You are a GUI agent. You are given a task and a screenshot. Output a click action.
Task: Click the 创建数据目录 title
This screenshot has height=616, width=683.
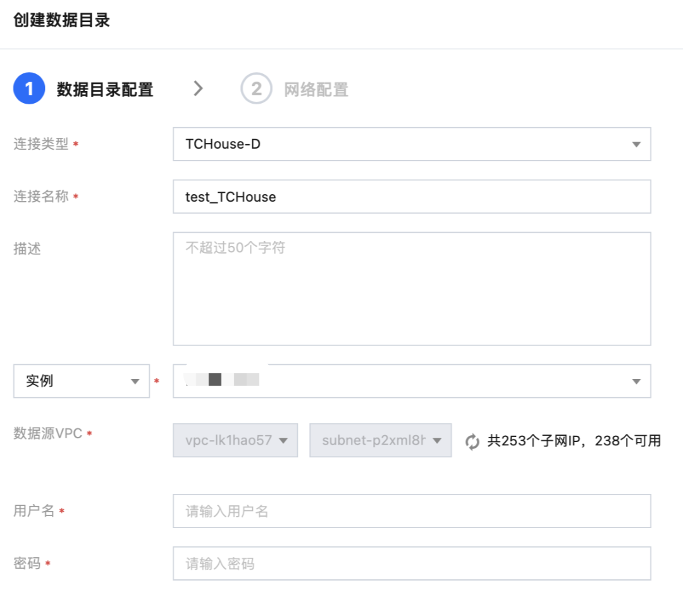coord(61,20)
